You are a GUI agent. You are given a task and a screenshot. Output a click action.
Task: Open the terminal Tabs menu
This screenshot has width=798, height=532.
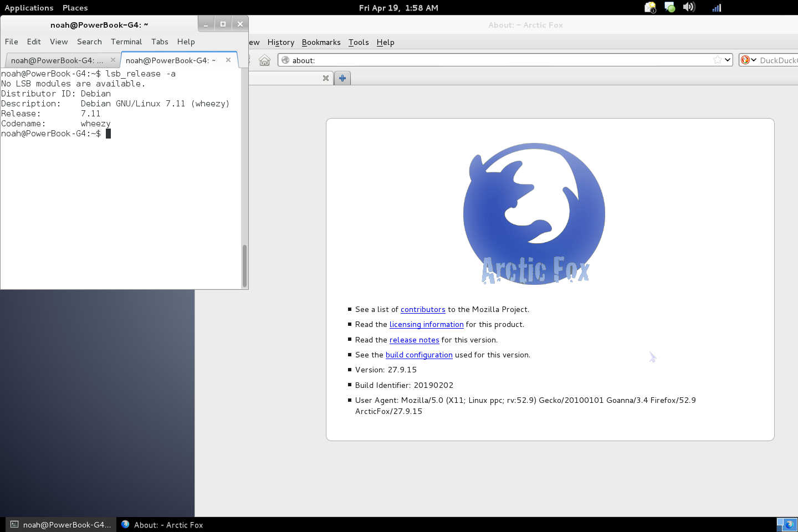(160, 42)
